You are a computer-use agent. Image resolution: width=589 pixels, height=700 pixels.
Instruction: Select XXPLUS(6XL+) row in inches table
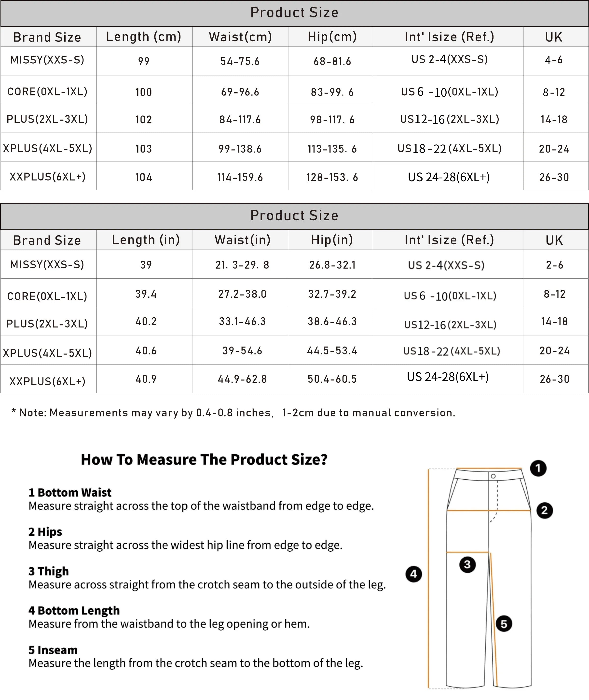click(295, 379)
